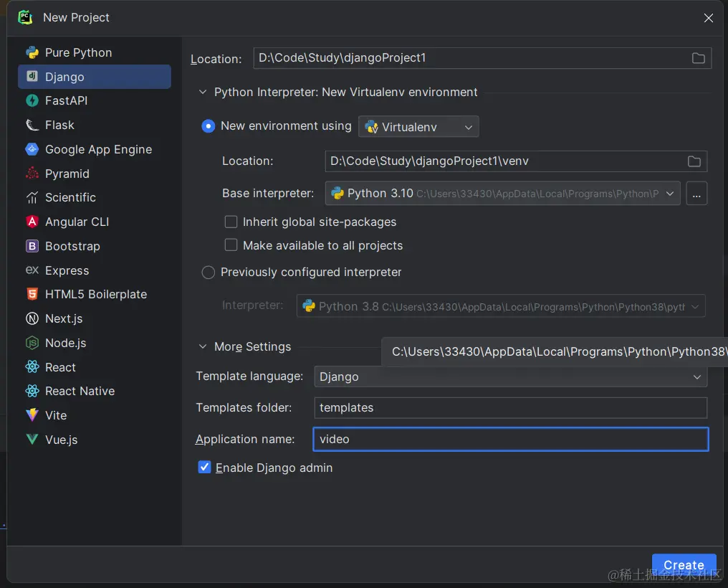
Task: Pick the Vite icon
Action: pyautogui.click(x=32, y=414)
